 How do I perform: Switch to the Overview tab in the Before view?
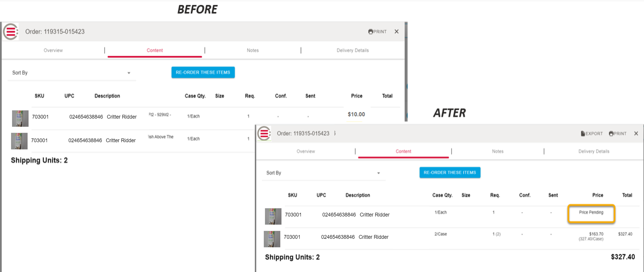[53, 50]
